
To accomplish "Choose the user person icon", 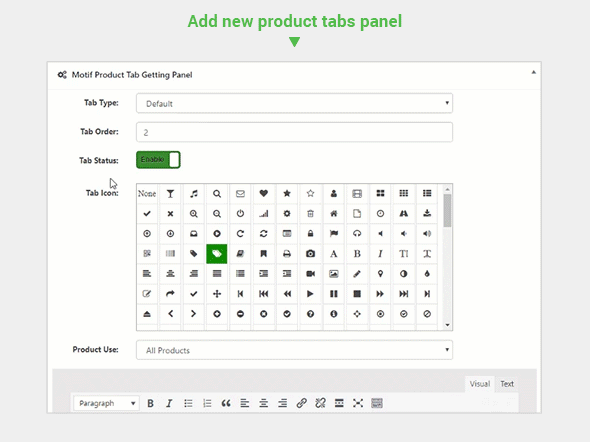I will pos(333,193).
